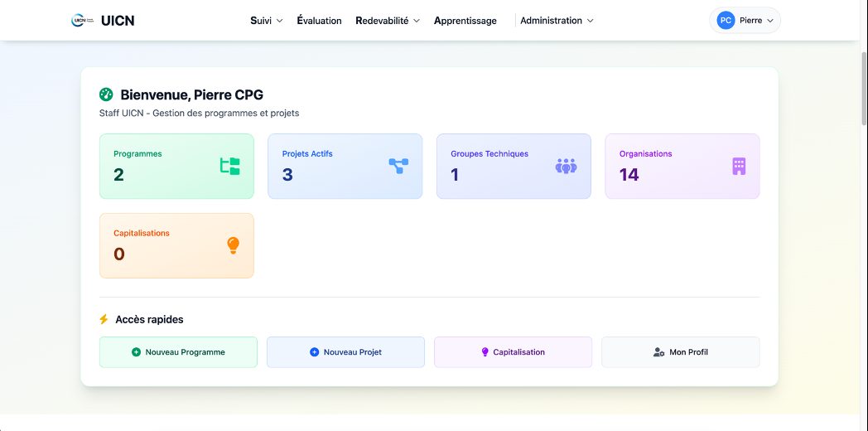
Task: Go to the Apprentissage page
Action: click(465, 21)
